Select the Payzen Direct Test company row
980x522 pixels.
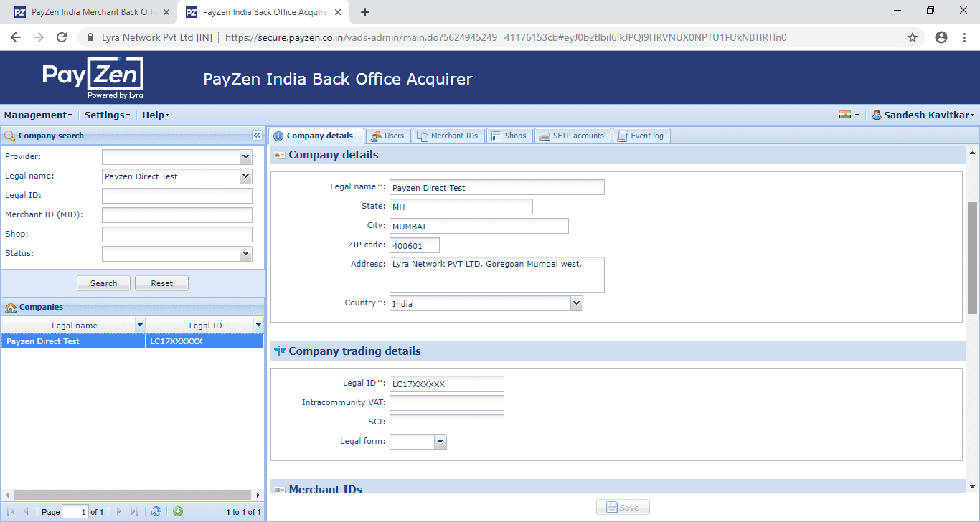pyautogui.click(x=133, y=341)
